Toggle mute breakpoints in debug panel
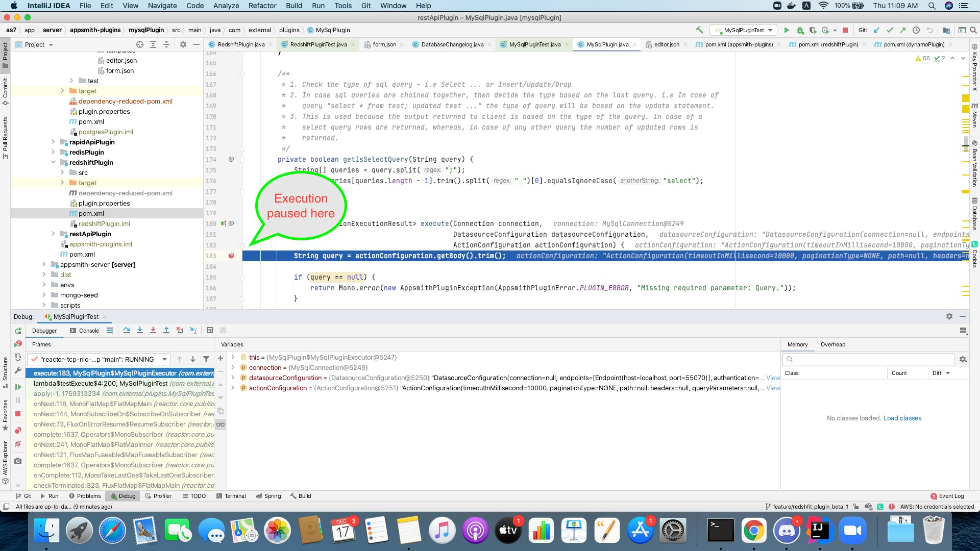 [18, 444]
